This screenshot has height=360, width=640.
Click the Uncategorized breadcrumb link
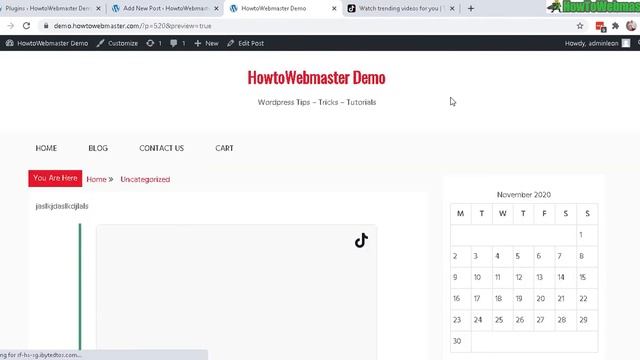145,179
